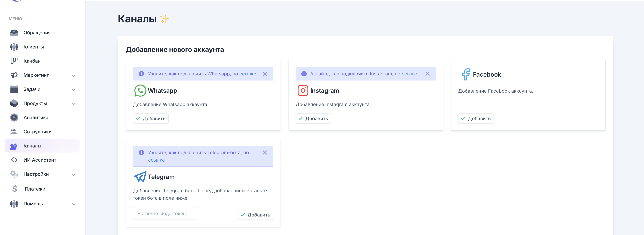Expand the Задачи submenu chevron
Viewport: 644px width, 235px height.
(74, 90)
